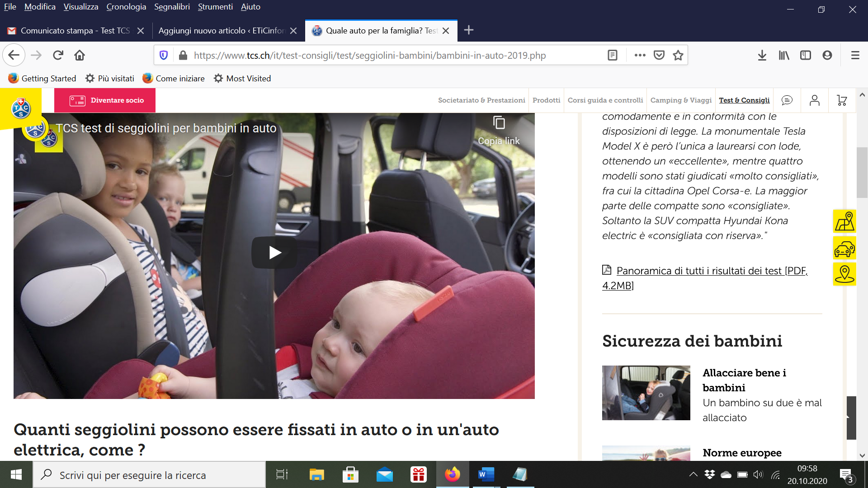The image size is (868, 488).
Task: Click the Windows search box
Action: tap(149, 474)
